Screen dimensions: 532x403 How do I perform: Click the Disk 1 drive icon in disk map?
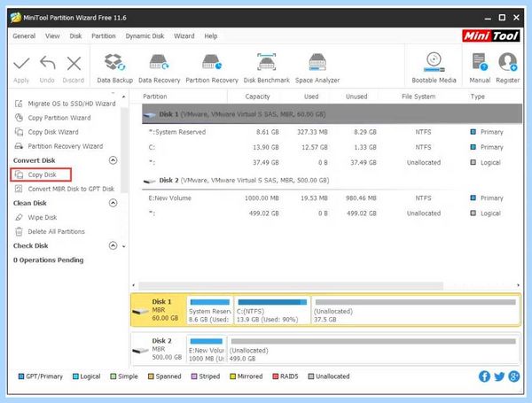tap(140, 312)
